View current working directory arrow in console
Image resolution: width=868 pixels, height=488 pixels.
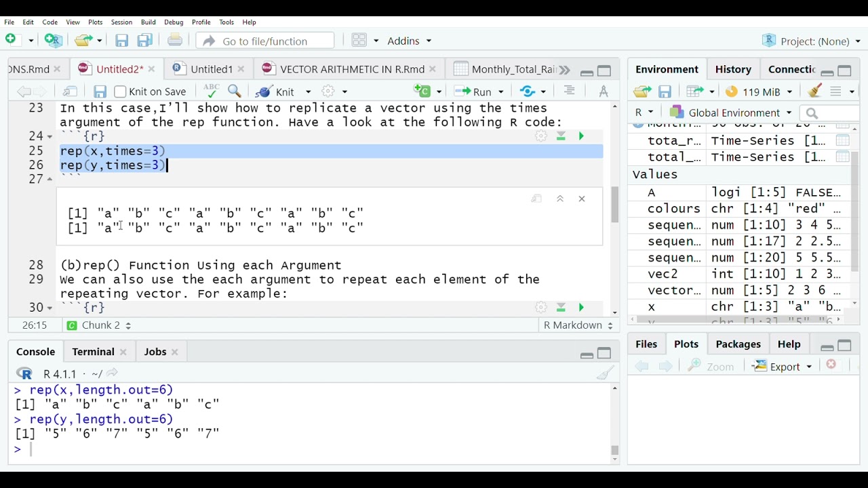[x=113, y=373]
